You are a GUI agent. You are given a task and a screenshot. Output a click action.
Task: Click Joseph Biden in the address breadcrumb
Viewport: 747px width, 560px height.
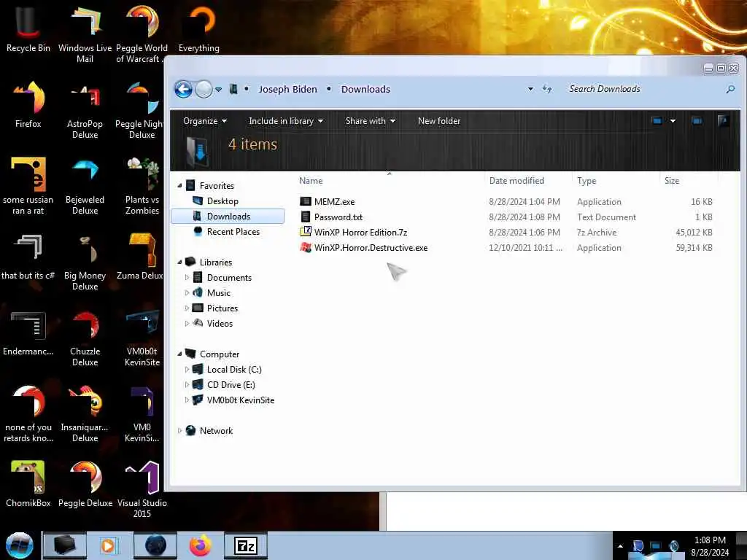click(x=287, y=89)
